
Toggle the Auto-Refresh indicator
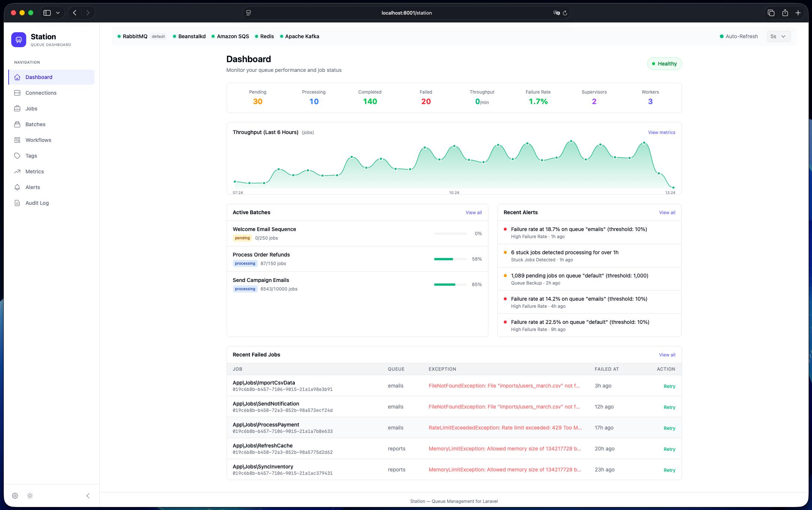(738, 36)
